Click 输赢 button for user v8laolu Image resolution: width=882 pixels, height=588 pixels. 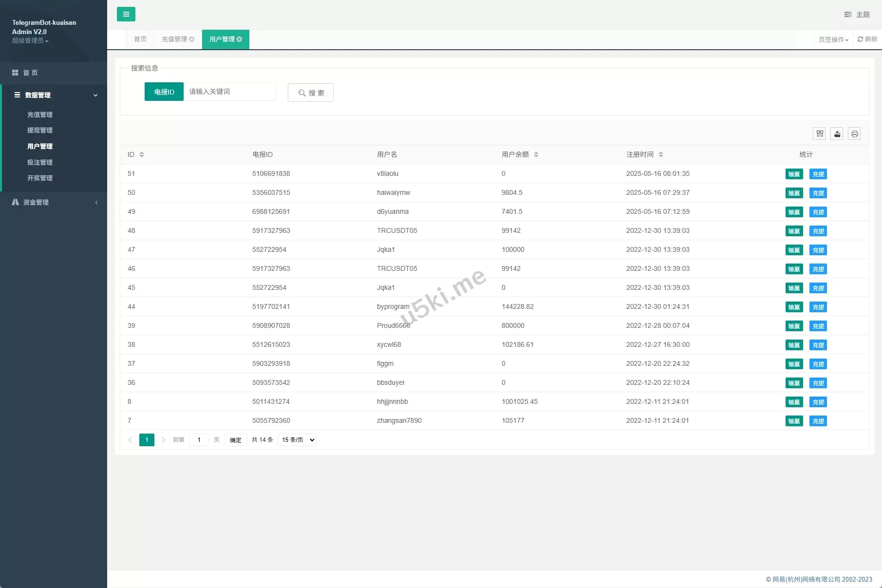pos(794,174)
